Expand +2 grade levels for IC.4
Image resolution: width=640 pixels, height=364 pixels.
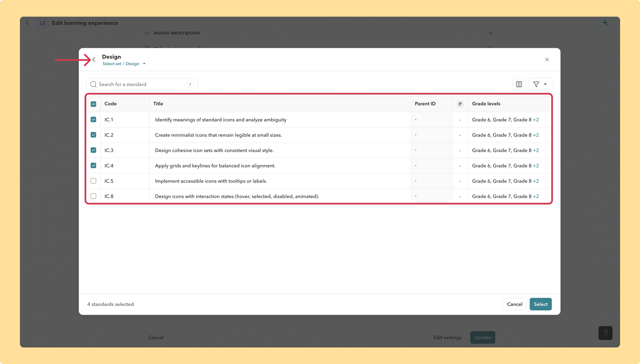point(536,166)
